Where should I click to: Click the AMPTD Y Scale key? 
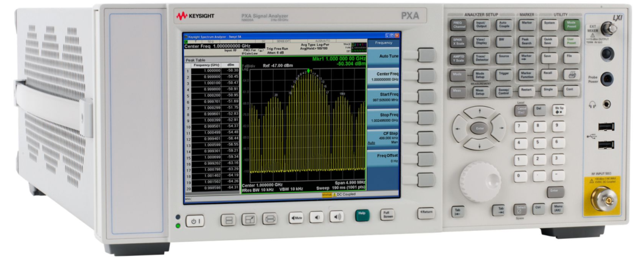point(459,59)
